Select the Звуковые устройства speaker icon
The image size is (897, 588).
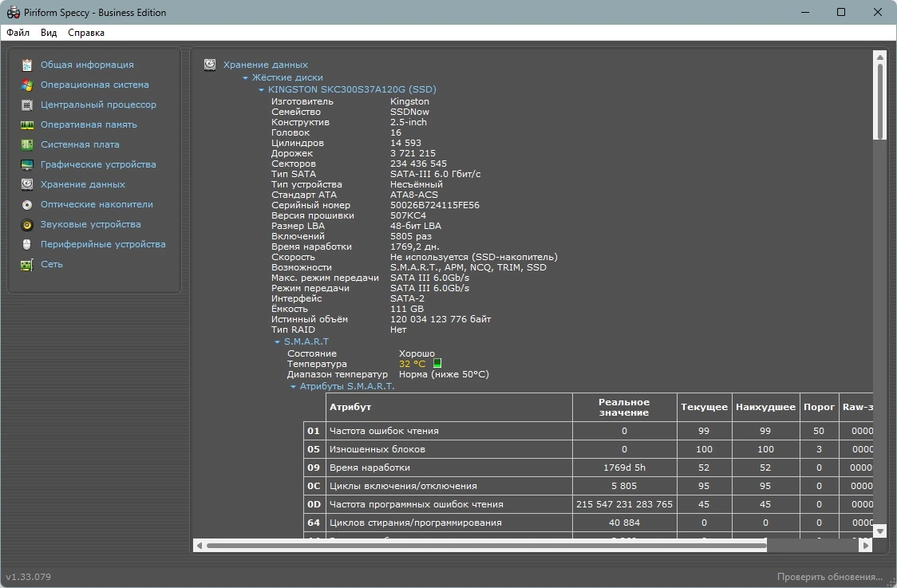(x=27, y=225)
